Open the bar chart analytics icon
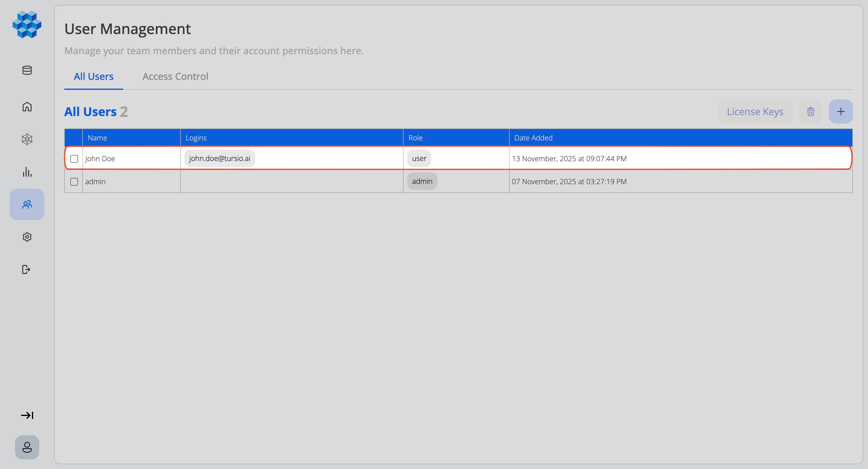 point(27,172)
